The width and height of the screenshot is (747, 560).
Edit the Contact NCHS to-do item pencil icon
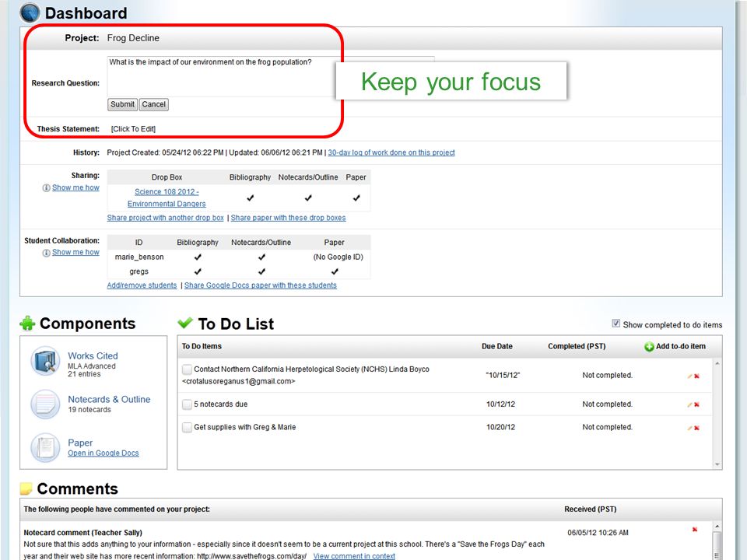pos(689,376)
